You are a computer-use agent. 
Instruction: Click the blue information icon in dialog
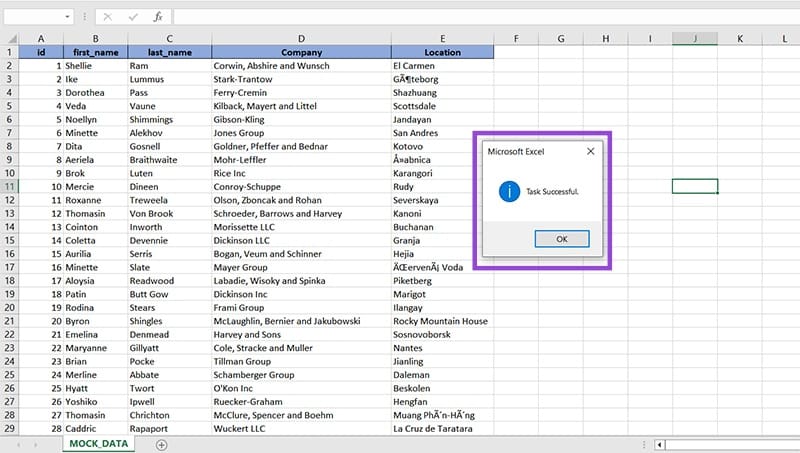point(509,190)
